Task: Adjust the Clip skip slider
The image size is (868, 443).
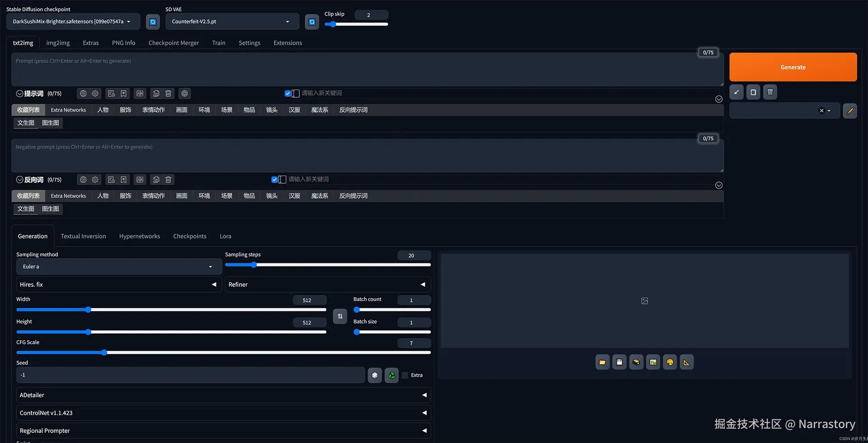Action: pos(356,24)
